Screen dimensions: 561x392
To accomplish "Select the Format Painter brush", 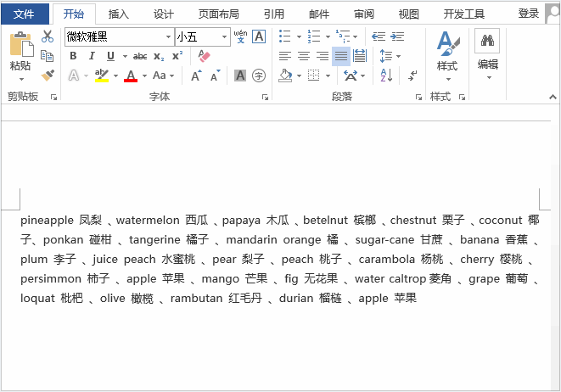I will pos(48,76).
